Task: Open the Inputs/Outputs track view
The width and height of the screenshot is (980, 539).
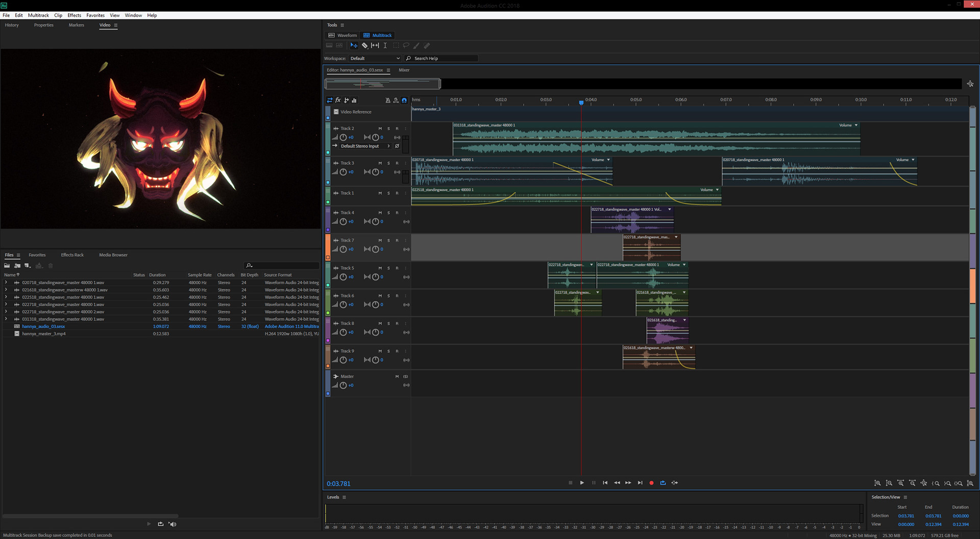Action: tap(330, 100)
